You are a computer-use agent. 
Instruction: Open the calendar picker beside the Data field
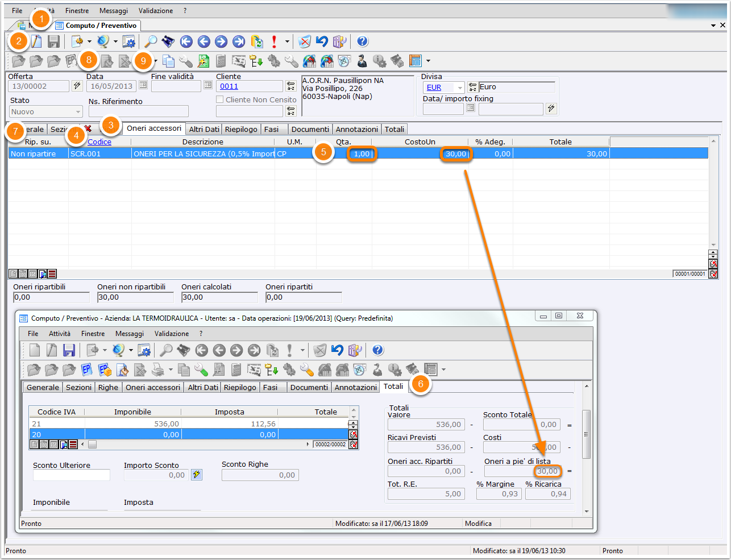pyautogui.click(x=143, y=85)
